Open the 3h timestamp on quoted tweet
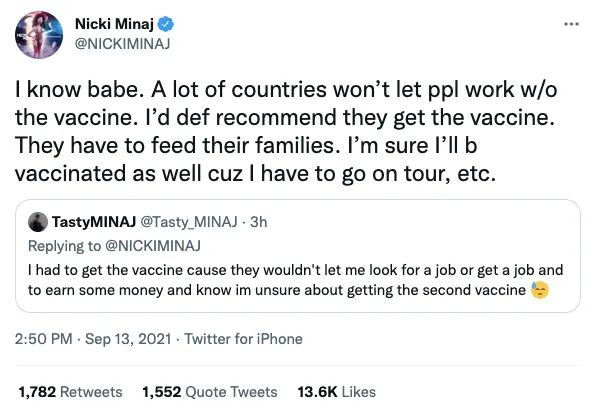 pyautogui.click(x=259, y=222)
